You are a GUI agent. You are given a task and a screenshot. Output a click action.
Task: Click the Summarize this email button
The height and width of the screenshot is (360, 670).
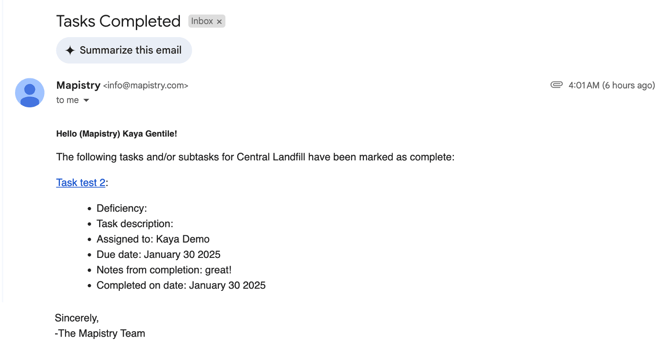(124, 50)
